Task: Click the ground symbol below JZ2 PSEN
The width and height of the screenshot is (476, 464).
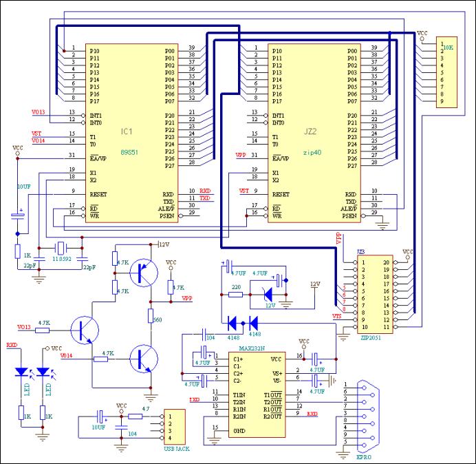Action: [382, 226]
